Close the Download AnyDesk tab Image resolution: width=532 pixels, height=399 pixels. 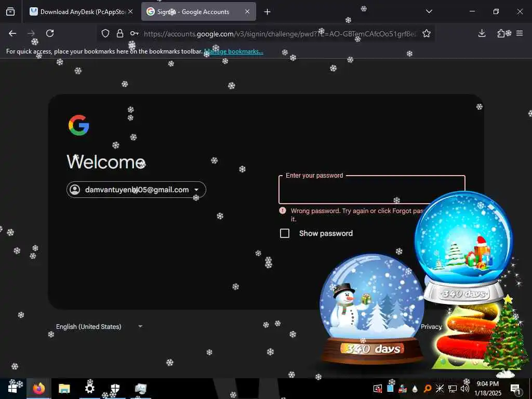[130, 11]
